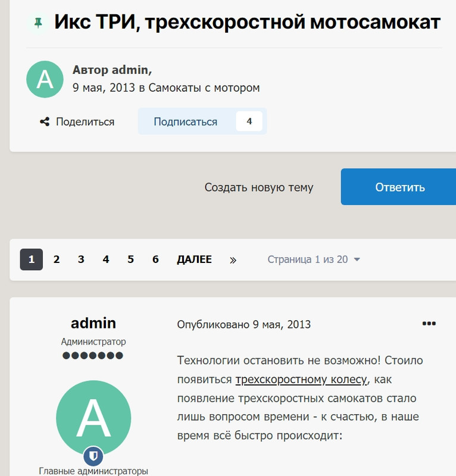The image size is (456, 476).
Task: Click the Ответить reply button
Action: 399,187
